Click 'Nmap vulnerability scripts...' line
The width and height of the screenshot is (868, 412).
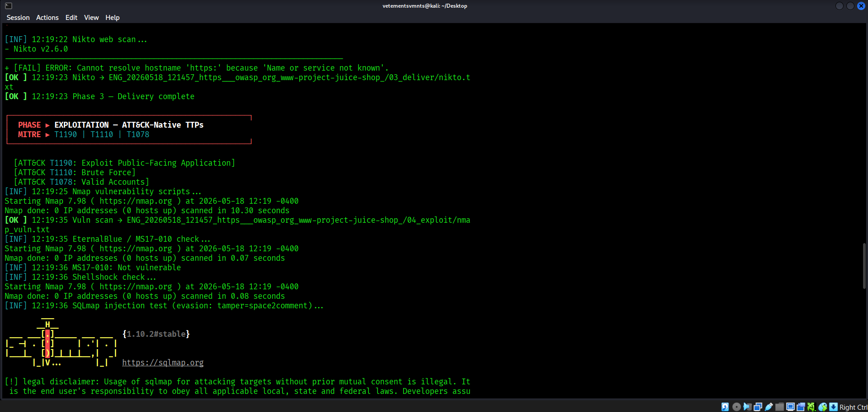click(103, 192)
